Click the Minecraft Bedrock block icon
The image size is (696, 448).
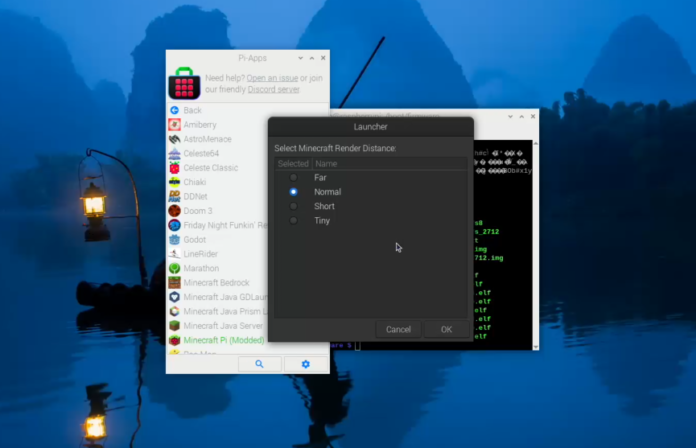(x=174, y=283)
